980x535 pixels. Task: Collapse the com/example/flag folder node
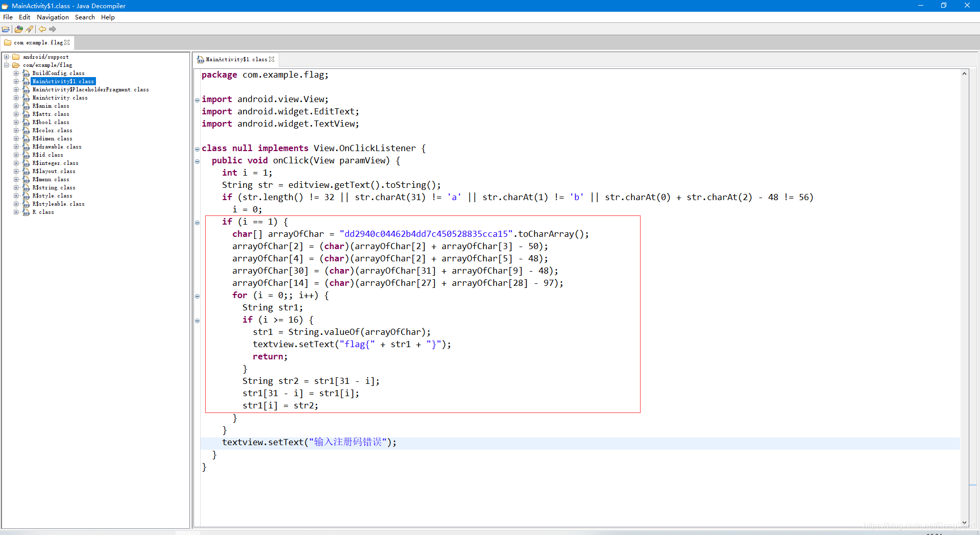point(7,65)
